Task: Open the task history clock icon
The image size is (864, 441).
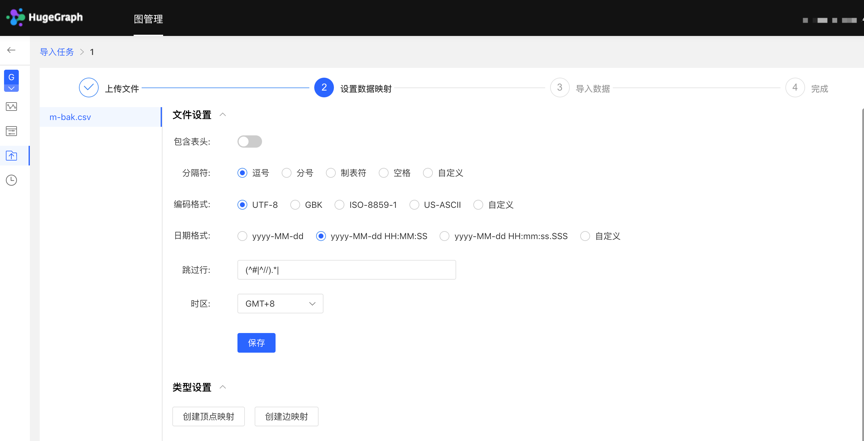Action: [11, 180]
